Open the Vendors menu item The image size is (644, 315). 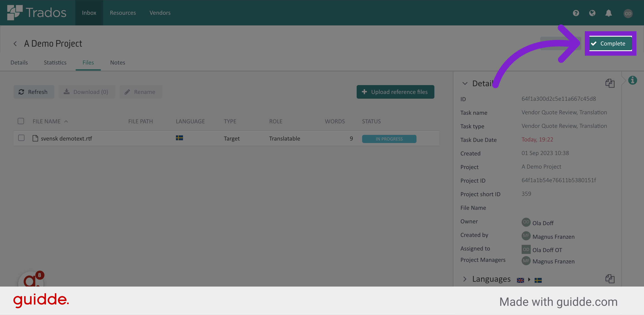tap(160, 13)
